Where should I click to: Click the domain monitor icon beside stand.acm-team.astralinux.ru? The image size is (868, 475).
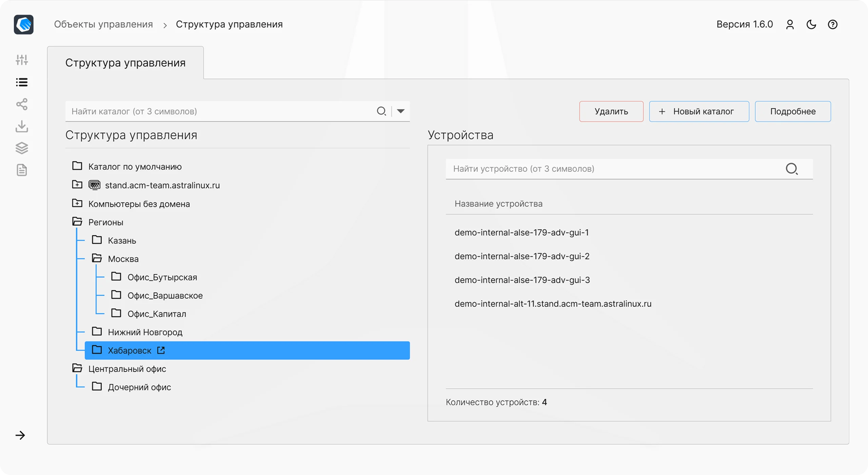tap(94, 185)
